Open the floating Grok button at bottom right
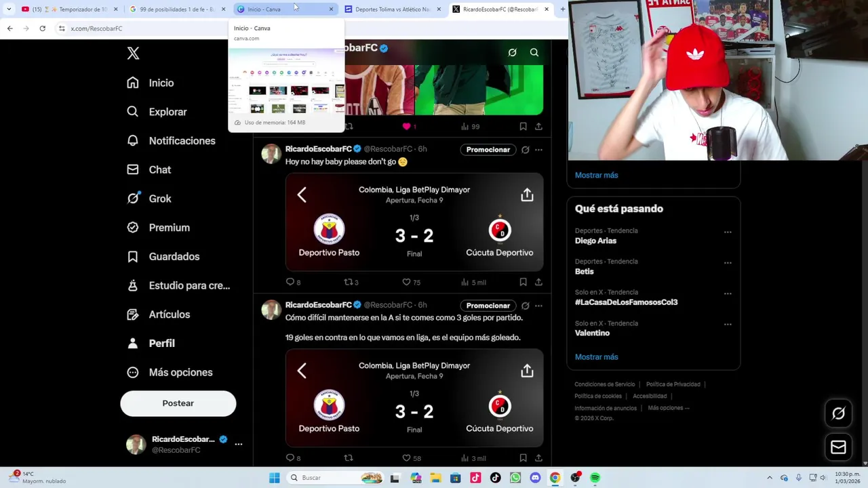 click(838, 413)
